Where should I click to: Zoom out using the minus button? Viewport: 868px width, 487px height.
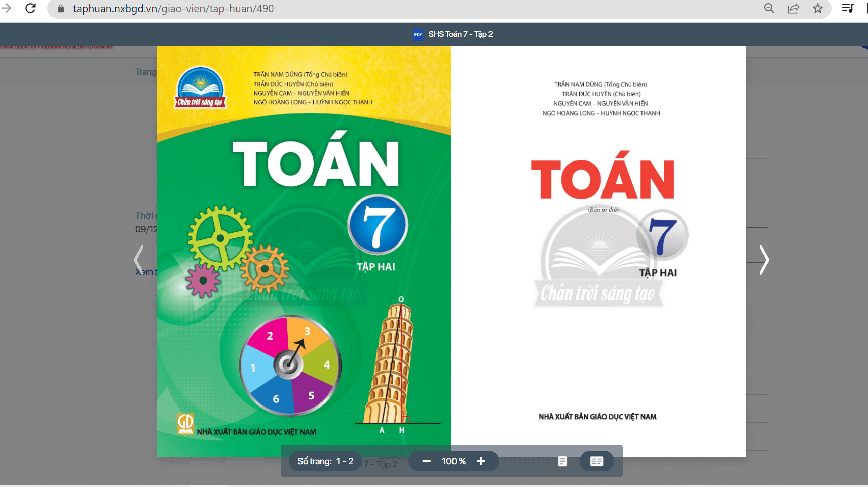426,461
